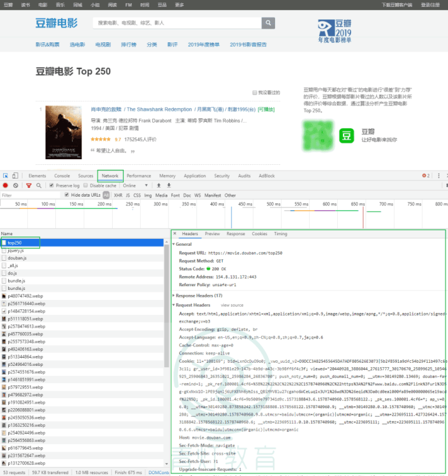The height and width of the screenshot is (476, 448).
Task: Select p480747492.webp request
Action: 82,296
